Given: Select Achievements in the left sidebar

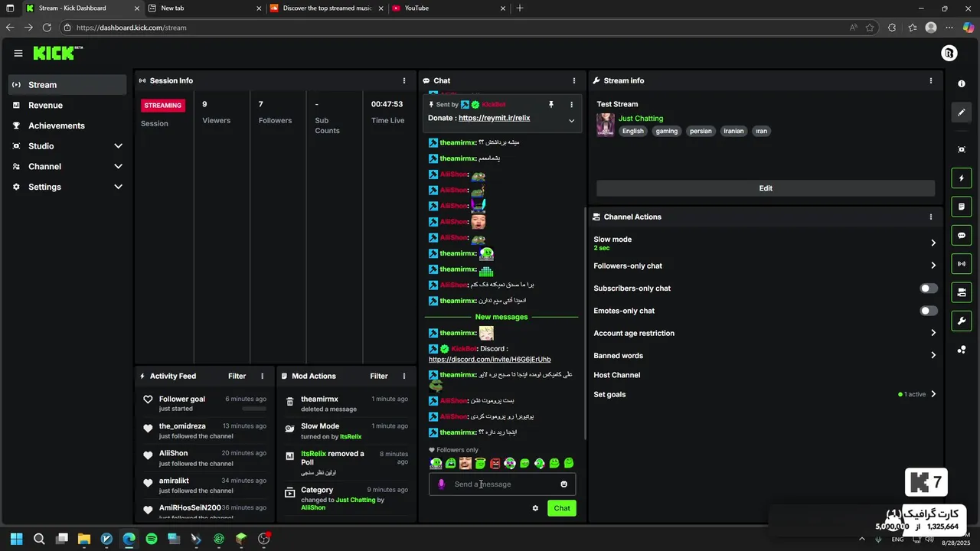Looking at the screenshot, I should click(x=67, y=126).
